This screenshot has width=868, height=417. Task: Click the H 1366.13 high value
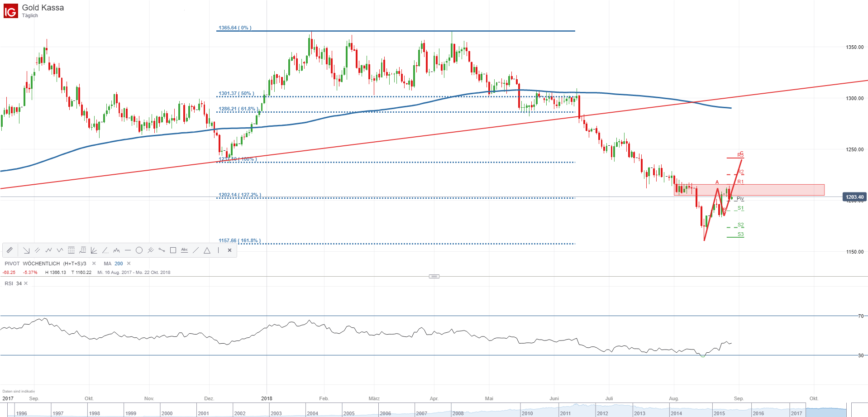(56, 273)
